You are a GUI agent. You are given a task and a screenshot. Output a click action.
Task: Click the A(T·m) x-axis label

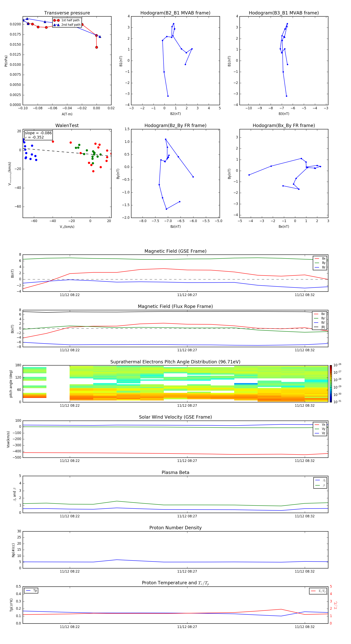click(67, 114)
